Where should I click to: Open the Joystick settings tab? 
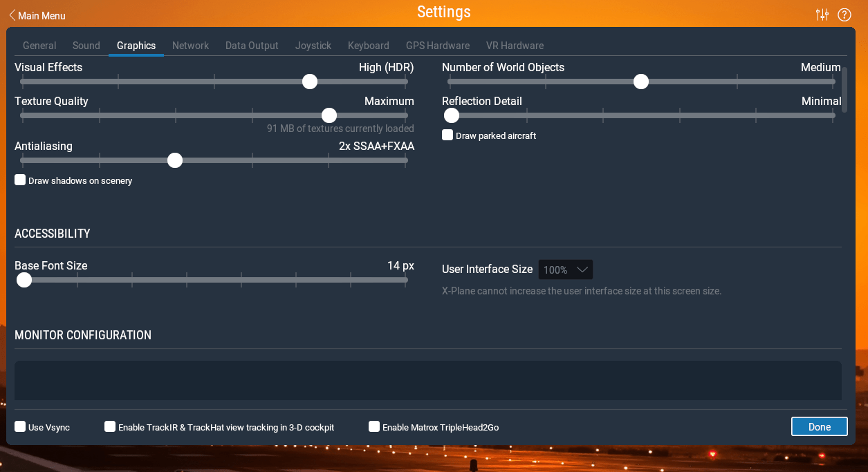pos(313,45)
